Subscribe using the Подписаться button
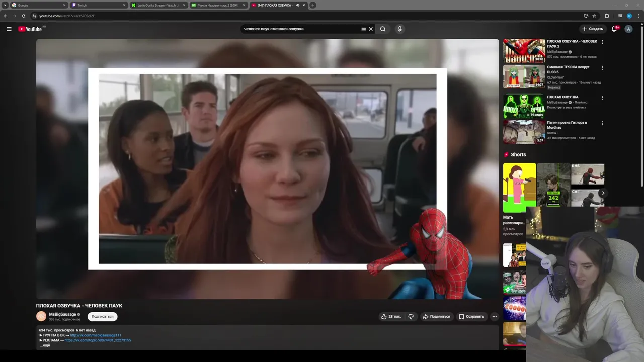644x362 pixels. [x=102, y=316]
